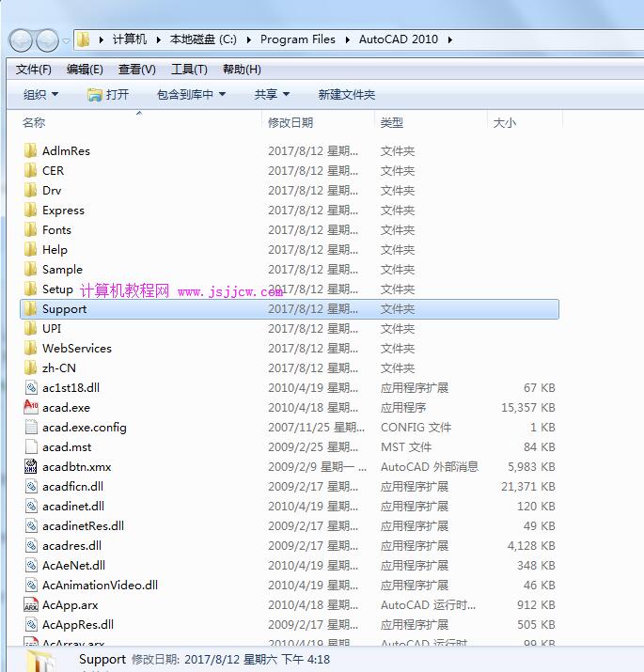Click the 新建文件夹 button
This screenshot has height=672, width=644.
[x=346, y=94]
